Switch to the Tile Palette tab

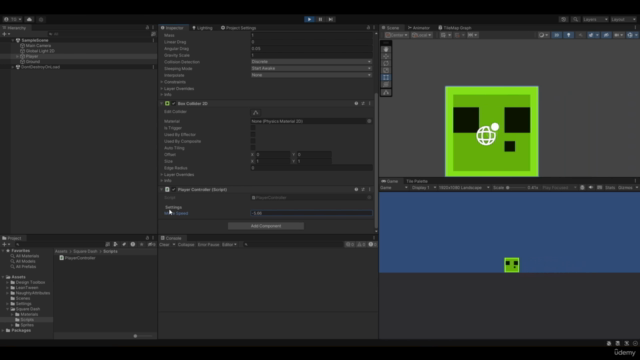point(417,181)
